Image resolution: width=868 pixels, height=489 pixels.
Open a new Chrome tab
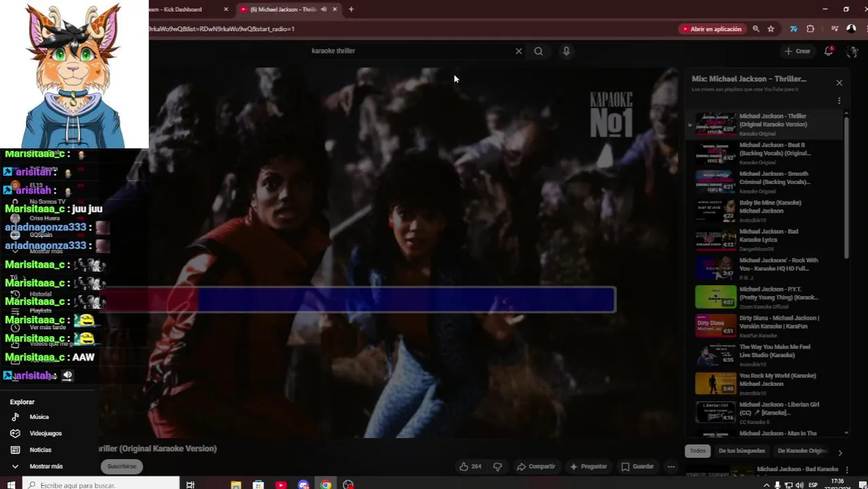(351, 10)
